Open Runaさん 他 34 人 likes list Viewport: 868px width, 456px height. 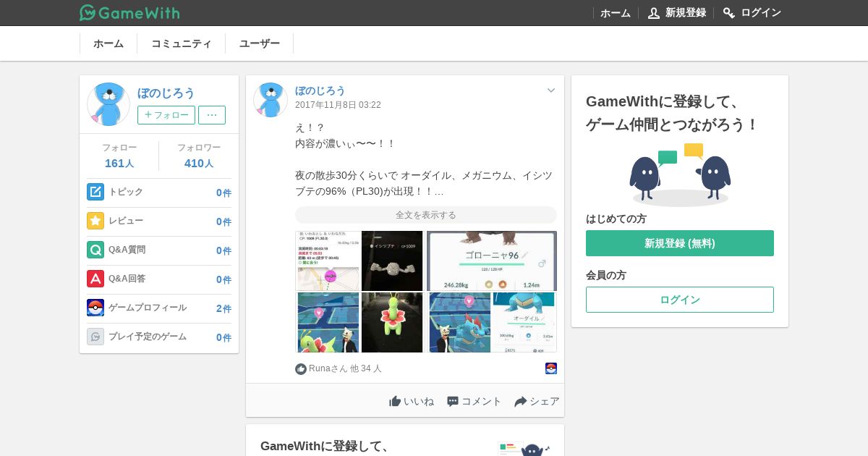tap(345, 368)
